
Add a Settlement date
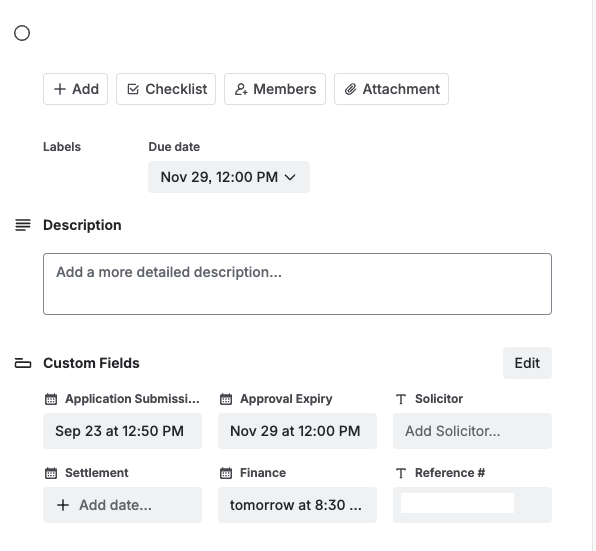122,505
